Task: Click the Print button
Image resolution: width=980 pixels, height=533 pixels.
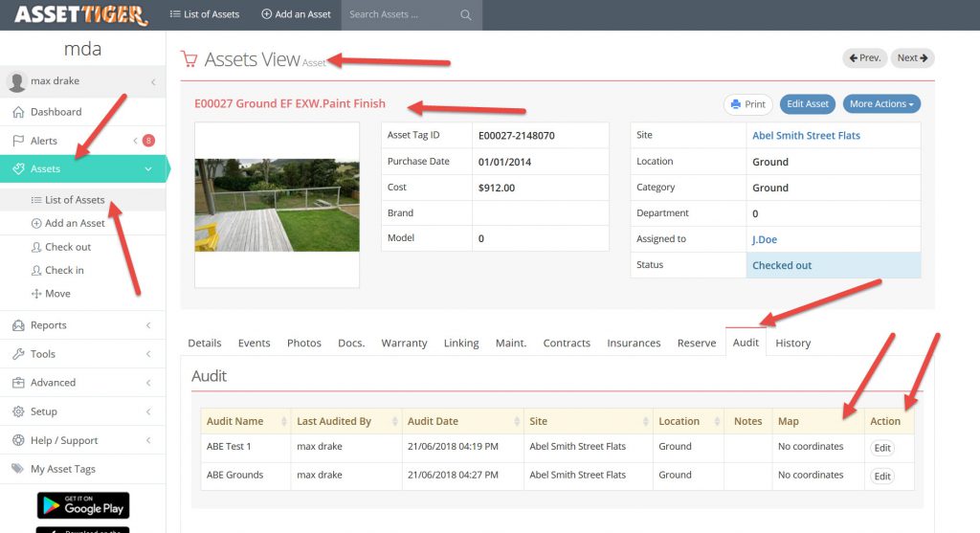Action: (x=747, y=104)
